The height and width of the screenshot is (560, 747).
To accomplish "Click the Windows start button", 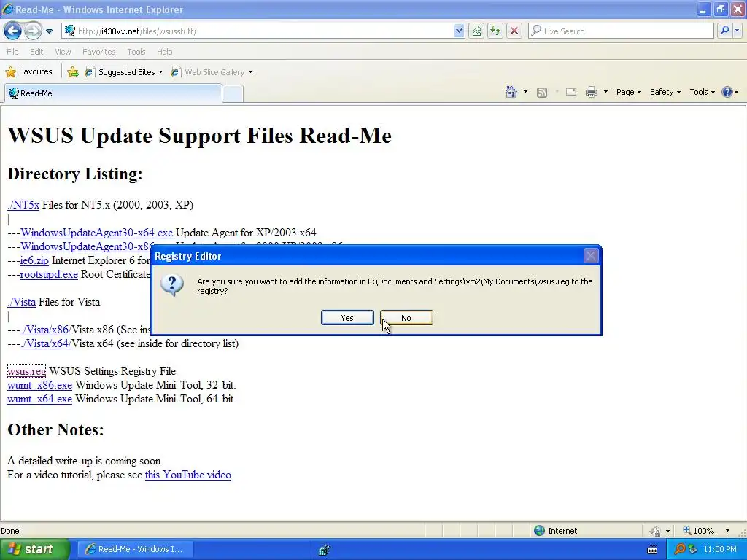I will point(34,549).
